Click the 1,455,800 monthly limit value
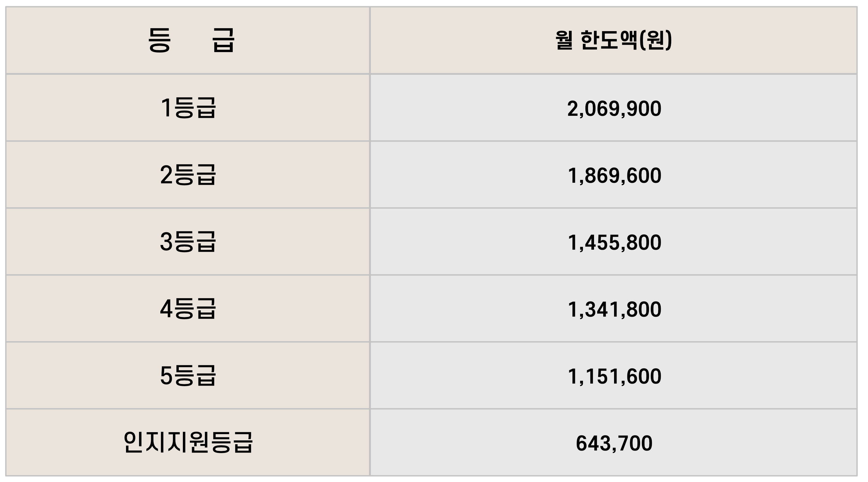Viewport: 868px width, 482px height. 614,242
